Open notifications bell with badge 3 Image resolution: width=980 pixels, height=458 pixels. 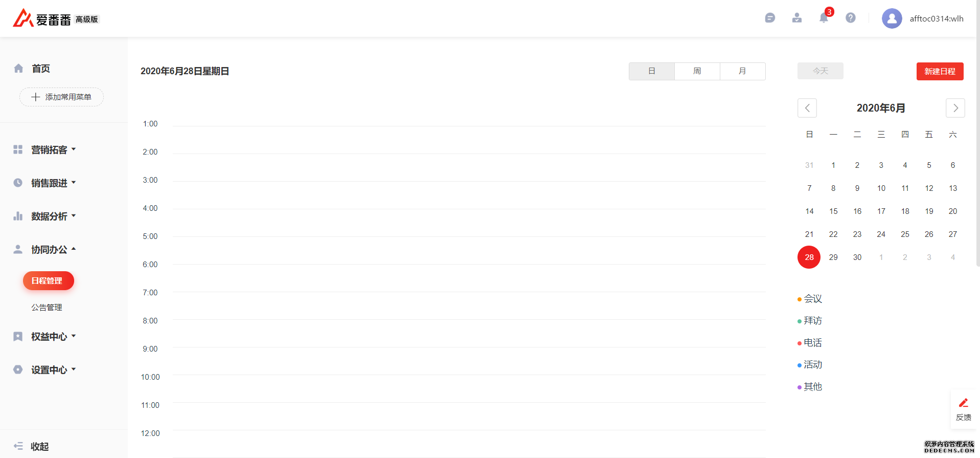pos(824,18)
